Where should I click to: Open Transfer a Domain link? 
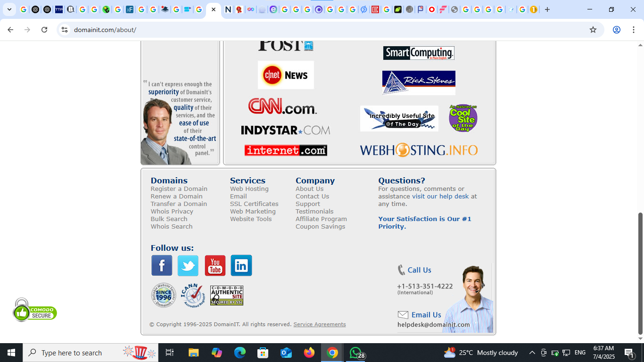point(179,204)
